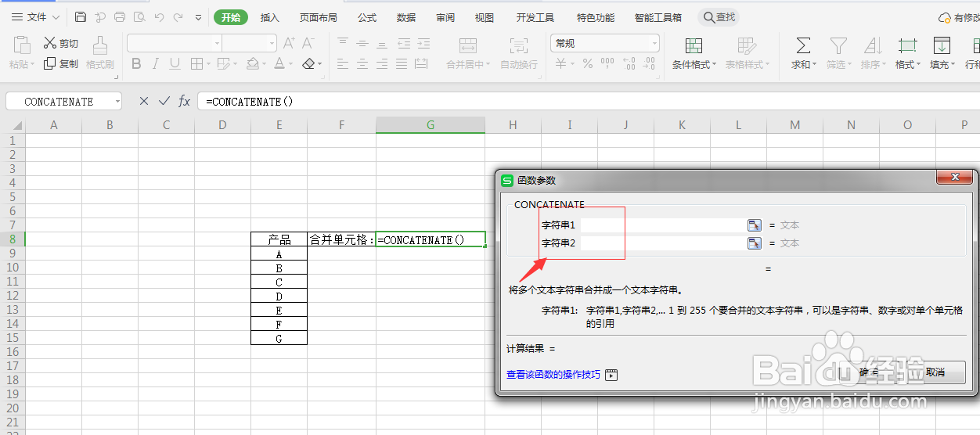980x435 pixels.
Task: Click the 字符串1 input field
Action: [662, 225]
